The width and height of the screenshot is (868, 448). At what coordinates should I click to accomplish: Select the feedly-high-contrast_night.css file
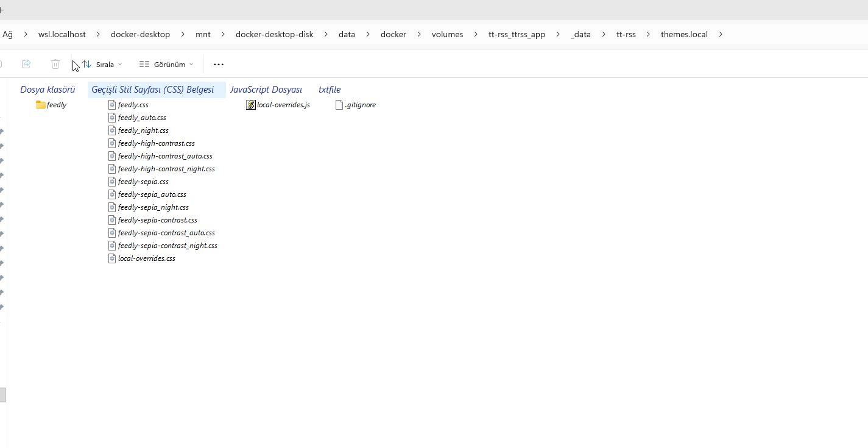coord(161,169)
